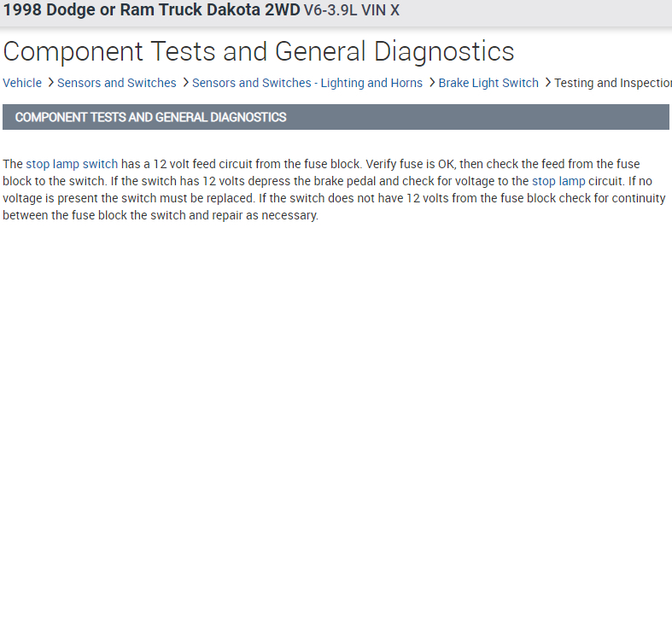Open Sensors and Switches - Lighting and Horns
Viewport: 672px width, 619px height.
pos(307,83)
